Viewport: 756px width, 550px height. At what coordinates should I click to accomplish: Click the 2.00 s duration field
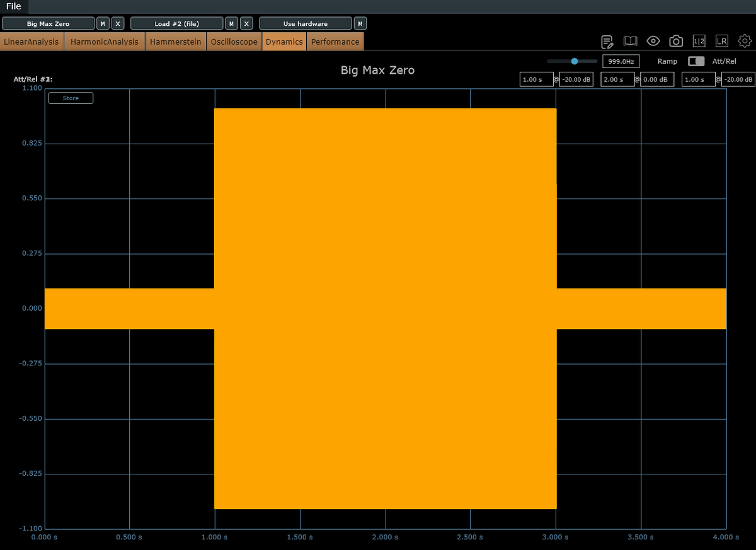[617, 79]
